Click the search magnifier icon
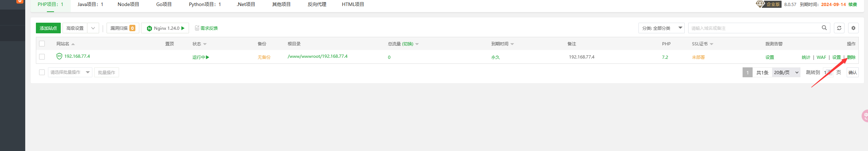The height and width of the screenshot is (151, 868). click(824, 28)
